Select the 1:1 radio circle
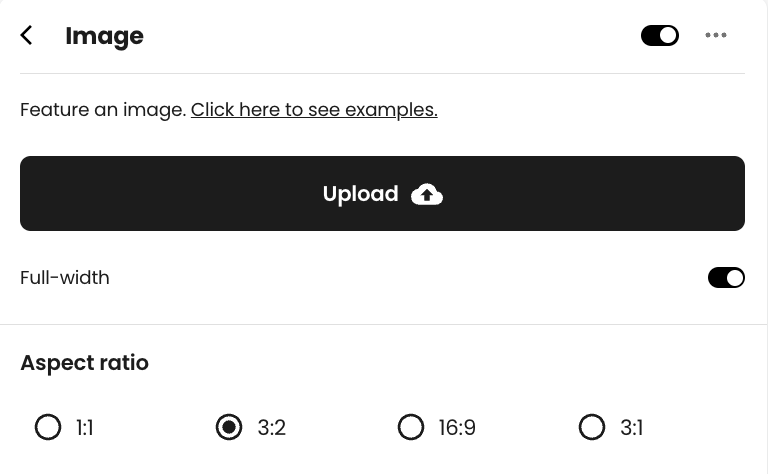Image resolution: width=768 pixels, height=474 pixels. coord(48,427)
